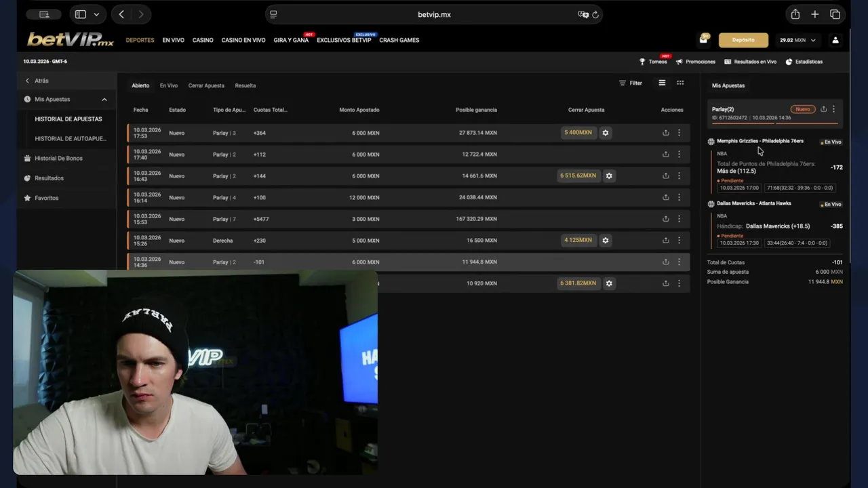Screen dimensions: 868x488
Task: Select the Parlay | 7 row with +5477 odds
Action: [x=408, y=219]
